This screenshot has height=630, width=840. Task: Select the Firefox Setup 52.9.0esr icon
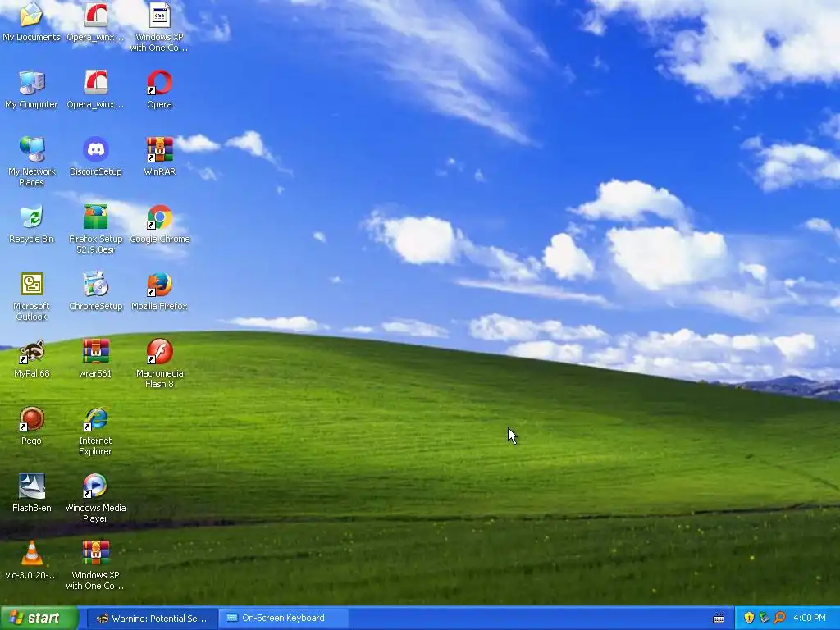coord(95,217)
